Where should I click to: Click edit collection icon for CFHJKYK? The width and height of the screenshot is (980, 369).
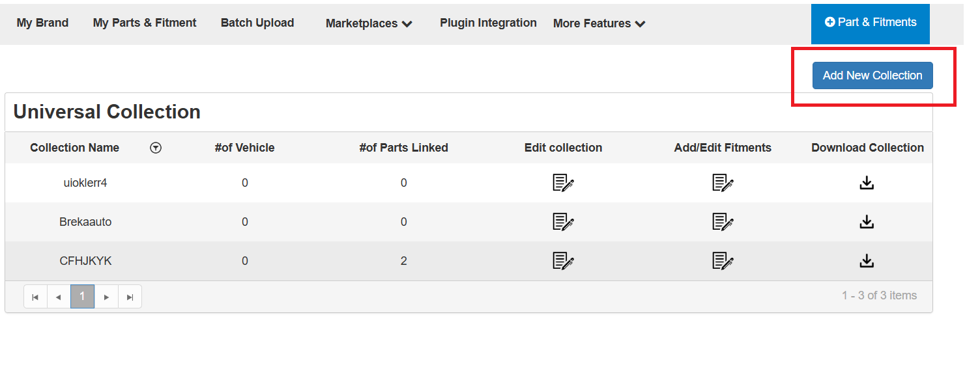(x=563, y=261)
